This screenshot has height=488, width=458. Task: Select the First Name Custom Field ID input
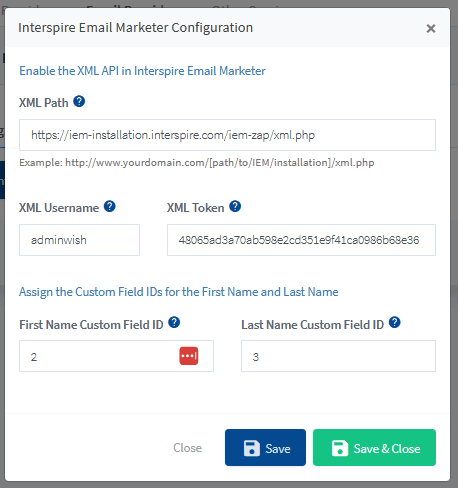click(116, 356)
